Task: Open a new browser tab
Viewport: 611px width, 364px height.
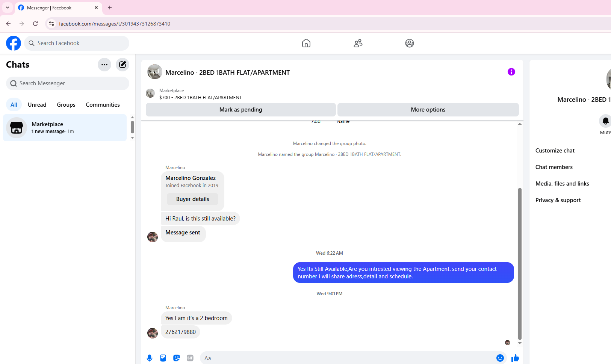Action: coord(110,8)
